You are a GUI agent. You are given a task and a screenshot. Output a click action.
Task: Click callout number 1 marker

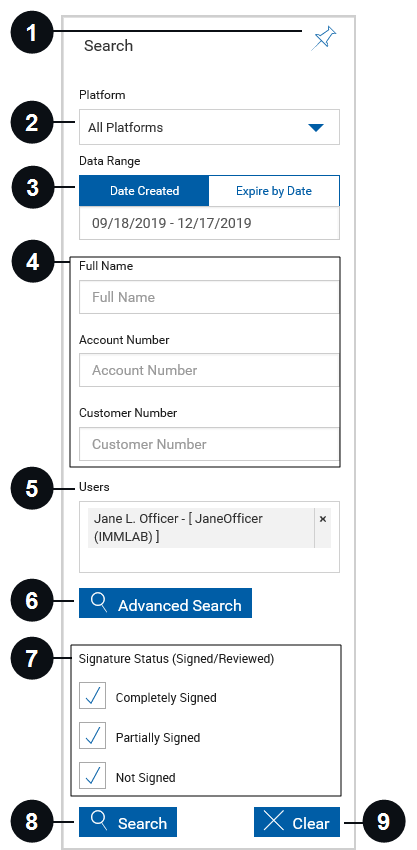tap(31, 33)
